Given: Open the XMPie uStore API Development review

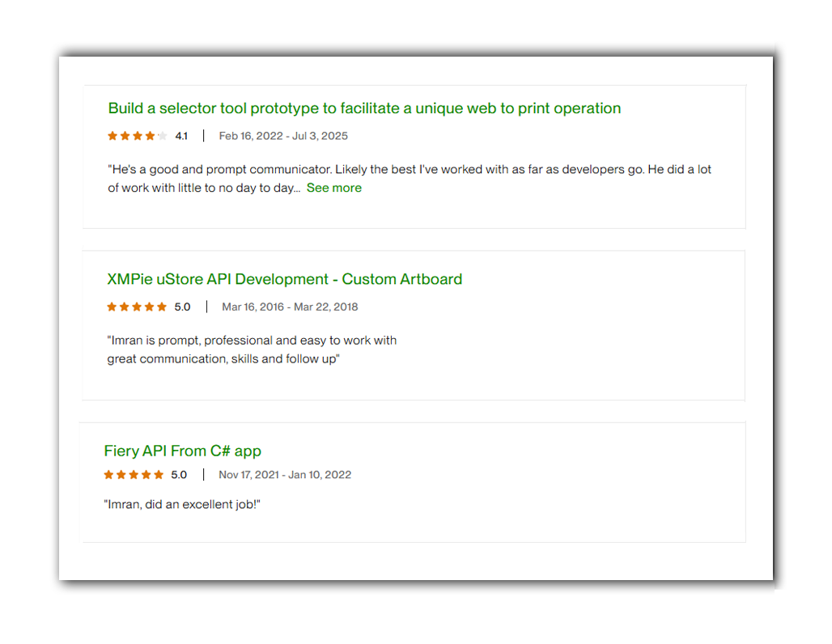Looking at the screenshot, I should [282, 279].
